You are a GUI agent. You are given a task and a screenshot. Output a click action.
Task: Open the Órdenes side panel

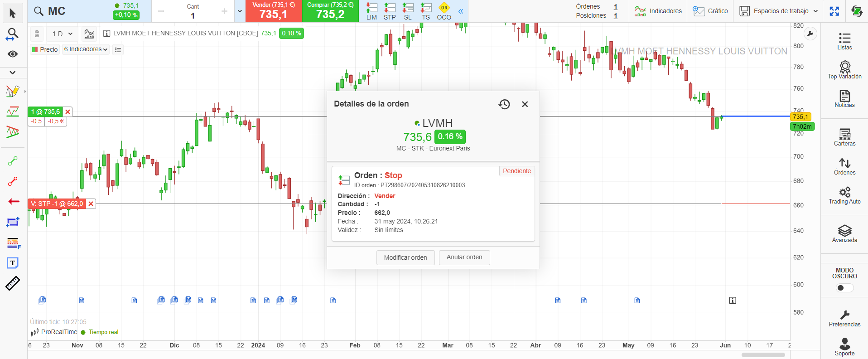pos(844,166)
